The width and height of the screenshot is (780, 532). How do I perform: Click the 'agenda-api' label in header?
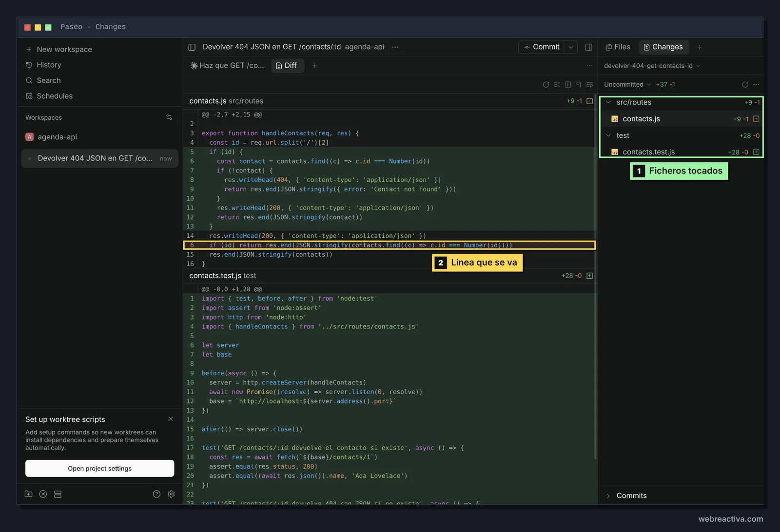[x=365, y=47]
